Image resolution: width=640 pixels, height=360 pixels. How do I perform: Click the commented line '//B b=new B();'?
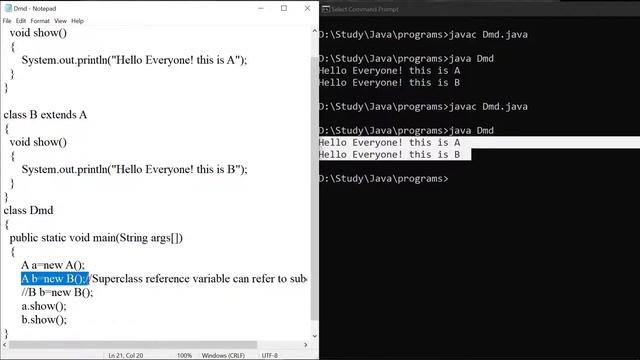57,292
